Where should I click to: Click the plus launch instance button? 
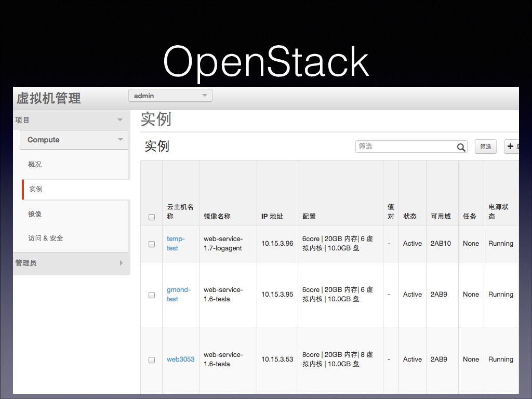(512, 147)
